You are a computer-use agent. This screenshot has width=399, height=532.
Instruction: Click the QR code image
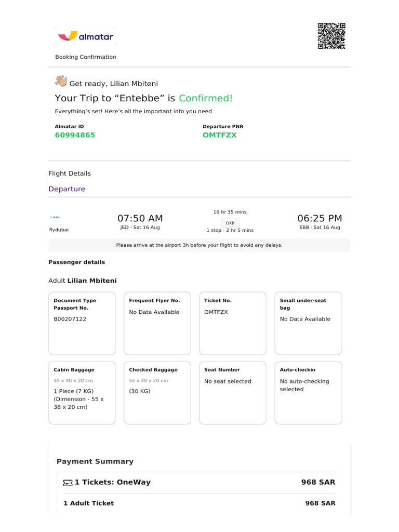tap(331, 36)
